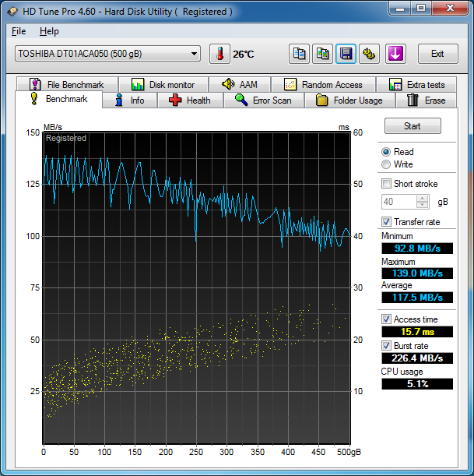Click HD Tune app icon in title bar
This screenshot has width=474, height=476.
click(x=12, y=12)
